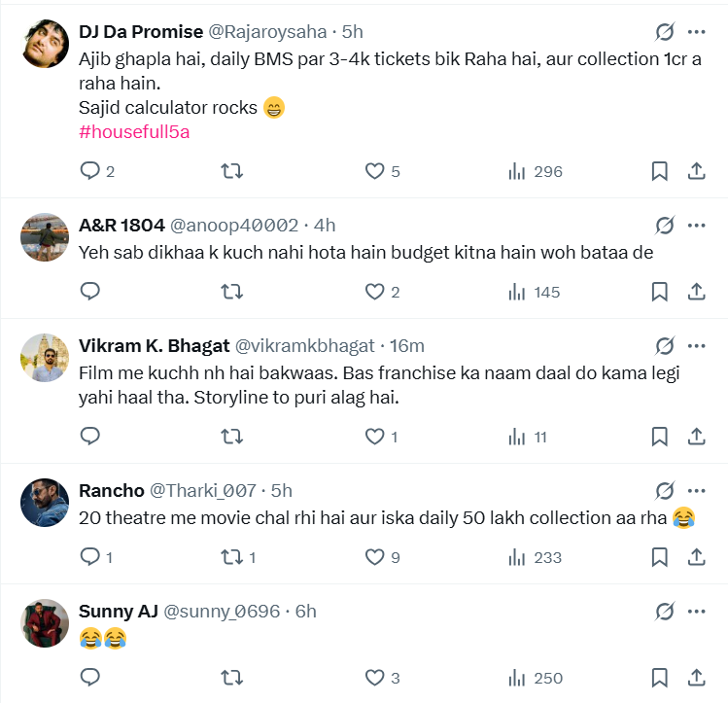Share DJ Da Promise's tweet
Image resolution: width=728 pixels, height=703 pixels.
coord(697,172)
